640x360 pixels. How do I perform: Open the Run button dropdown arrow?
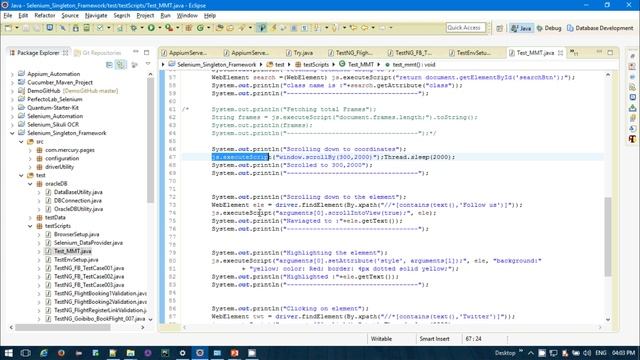(x=159, y=28)
